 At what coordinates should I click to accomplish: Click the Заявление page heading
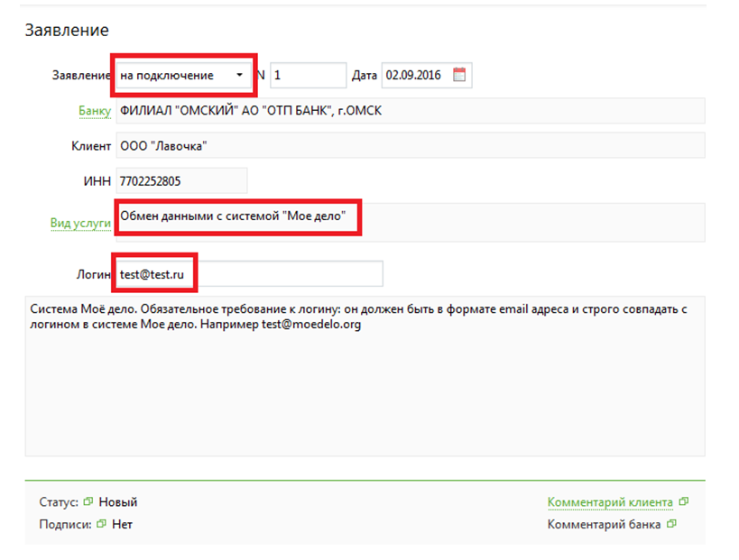67,30
